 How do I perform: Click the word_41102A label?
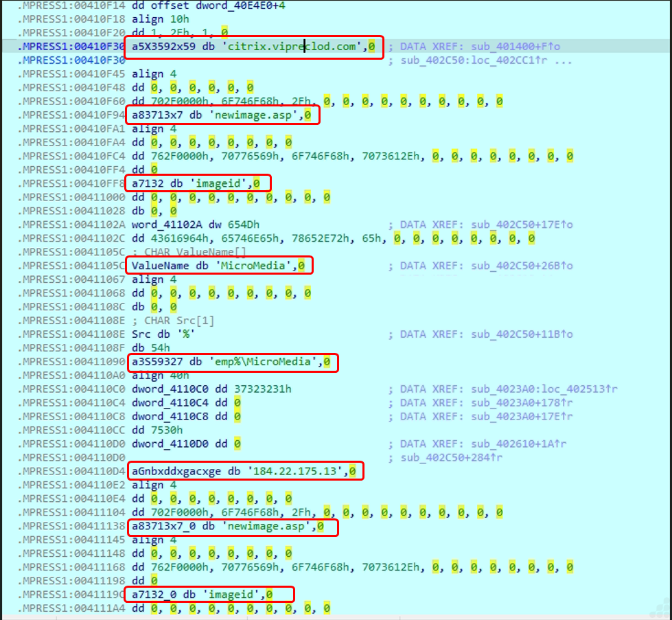pyautogui.click(x=166, y=225)
